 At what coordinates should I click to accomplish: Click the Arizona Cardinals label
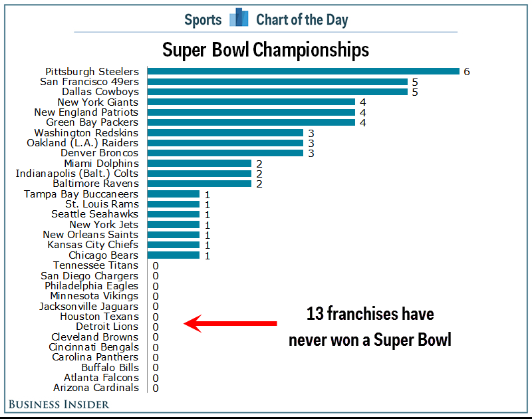coord(96,388)
